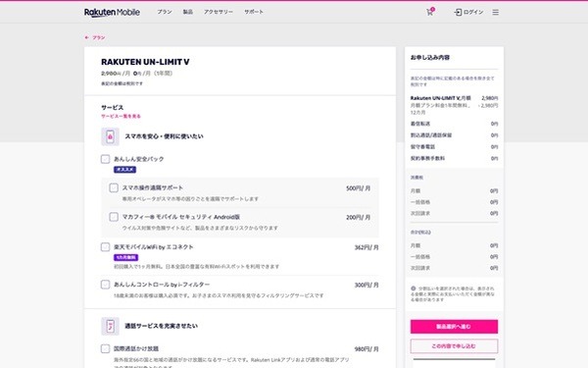Click the この内容で申し込む button
This screenshot has width=588, height=368.
click(454, 346)
